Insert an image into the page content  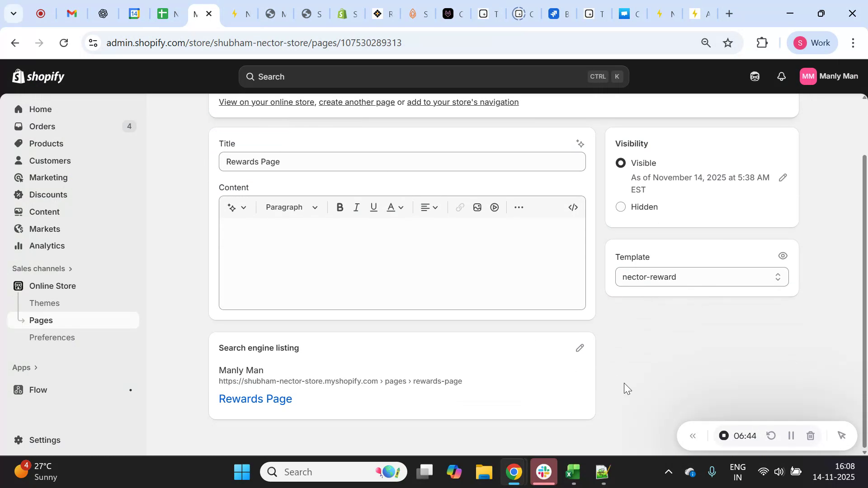477,207
